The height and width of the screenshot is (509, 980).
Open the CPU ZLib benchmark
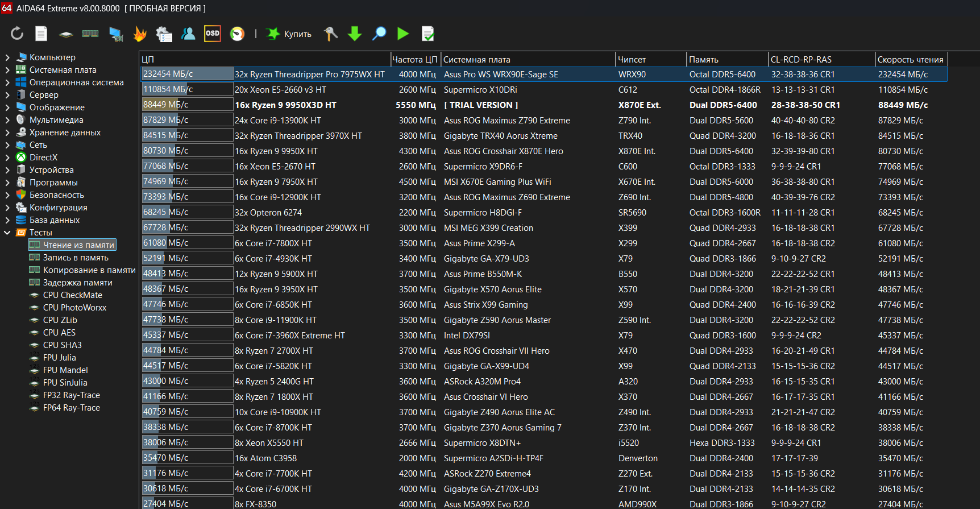pos(53,320)
